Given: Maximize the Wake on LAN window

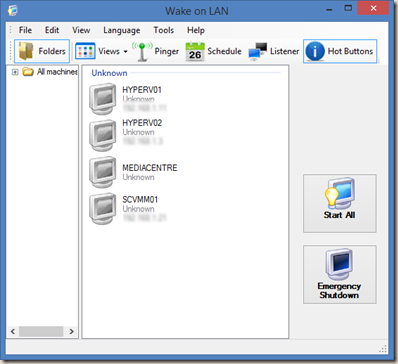Looking at the screenshot, I should pyautogui.click(x=348, y=8).
